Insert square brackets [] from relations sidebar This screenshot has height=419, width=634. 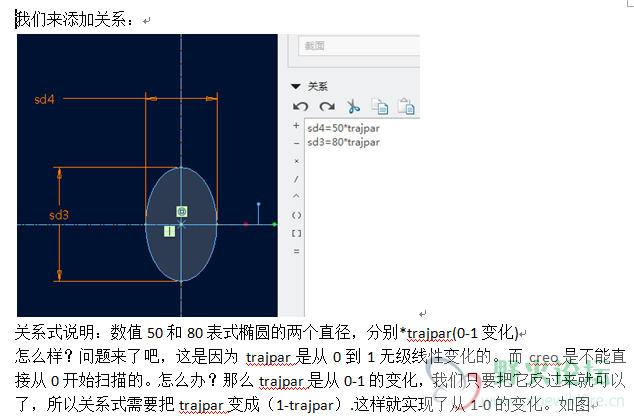pyautogui.click(x=296, y=233)
